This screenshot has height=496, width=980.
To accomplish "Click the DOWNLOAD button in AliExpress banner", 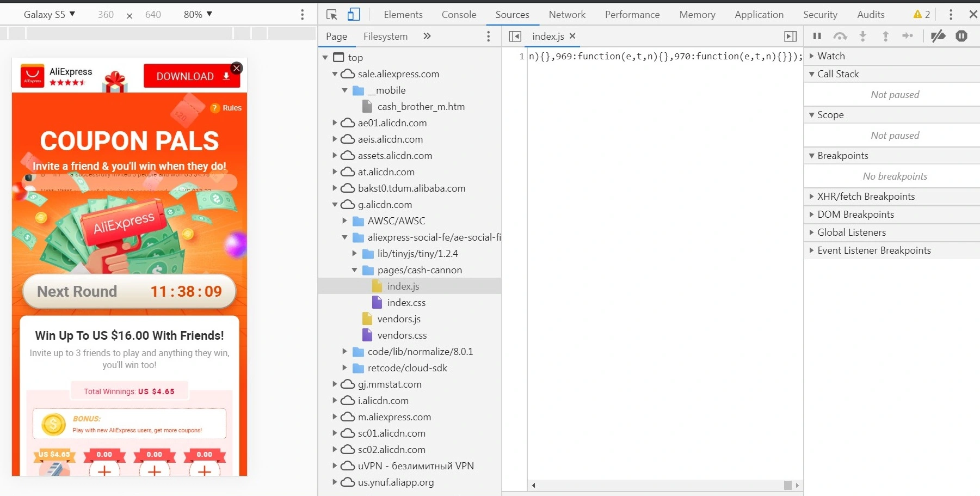I will pos(192,76).
